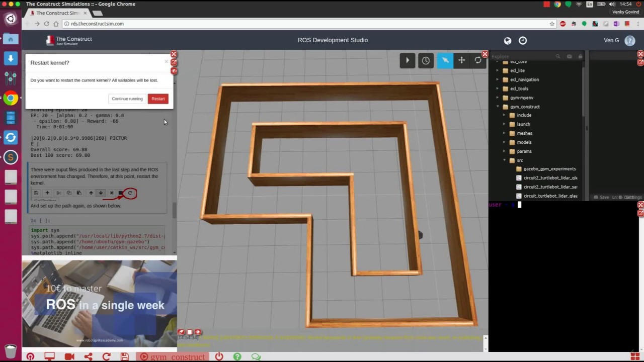Collapse the gym_construct folder

tap(498, 107)
